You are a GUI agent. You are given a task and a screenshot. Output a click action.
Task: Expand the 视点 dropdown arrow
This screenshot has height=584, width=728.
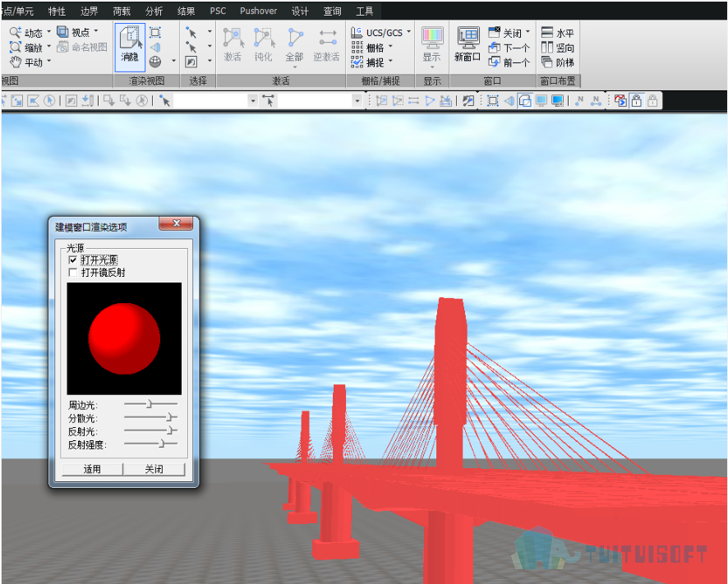click(x=96, y=31)
